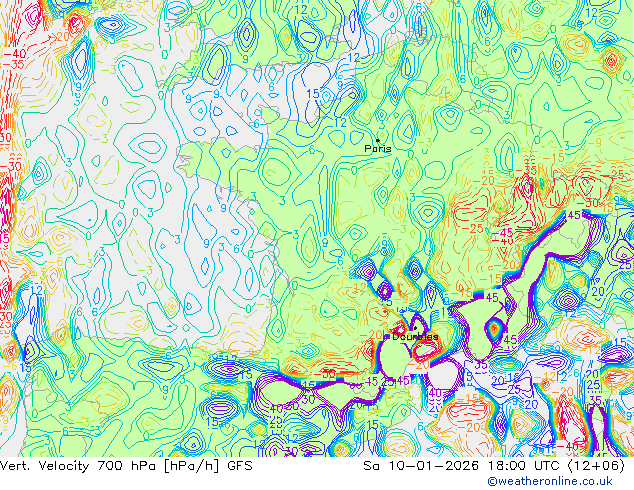Click the Paris city label
This screenshot has width=634, height=490.
coord(378,149)
